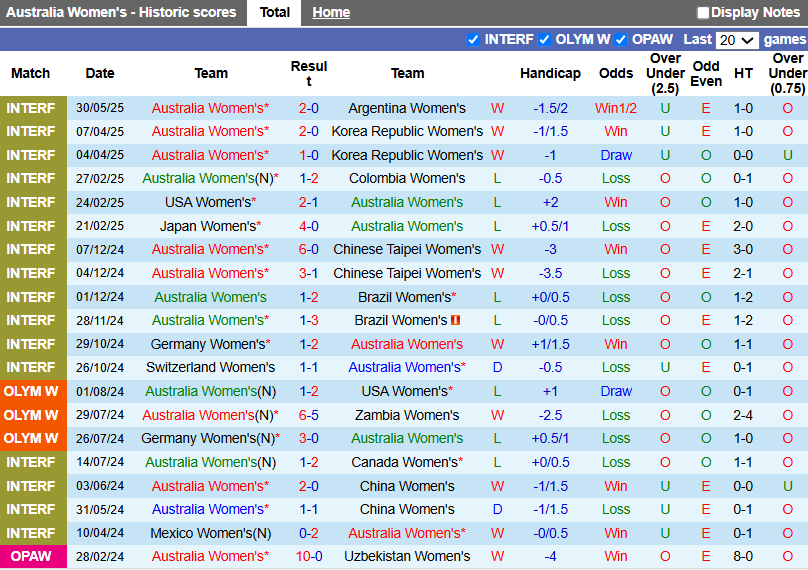Toggle the OPAW filter checkbox
The image size is (808, 570).
(620, 40)
